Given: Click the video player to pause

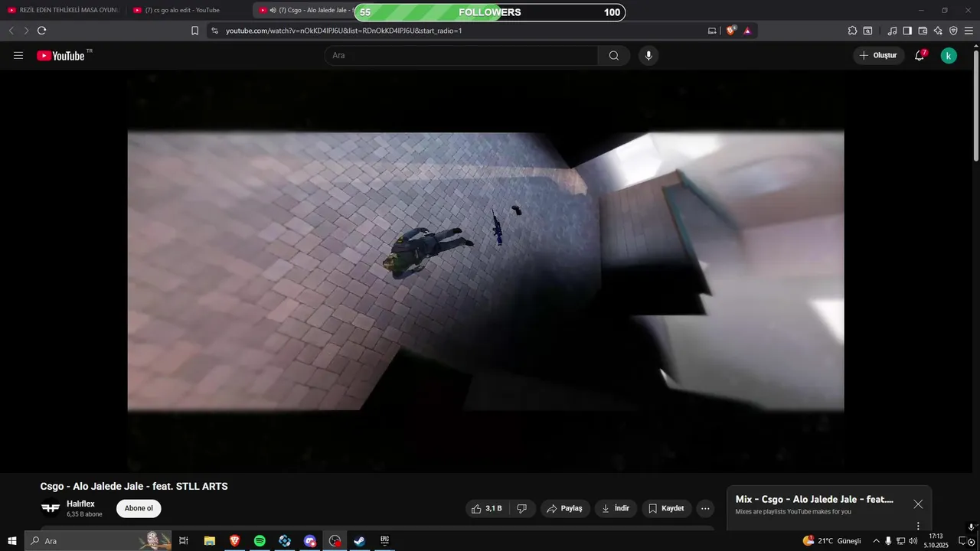Looking at the screenshot, I should [485, 272].
